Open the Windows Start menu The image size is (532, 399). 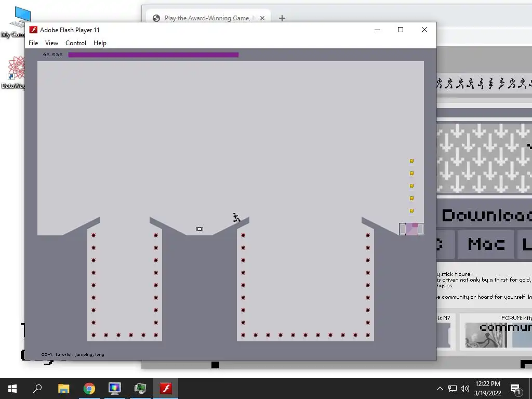tap(12, 389)
